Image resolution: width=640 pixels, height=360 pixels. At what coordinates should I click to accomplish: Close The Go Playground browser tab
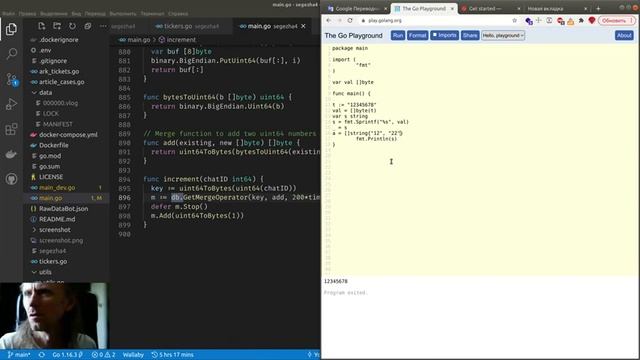coord(452,9)
